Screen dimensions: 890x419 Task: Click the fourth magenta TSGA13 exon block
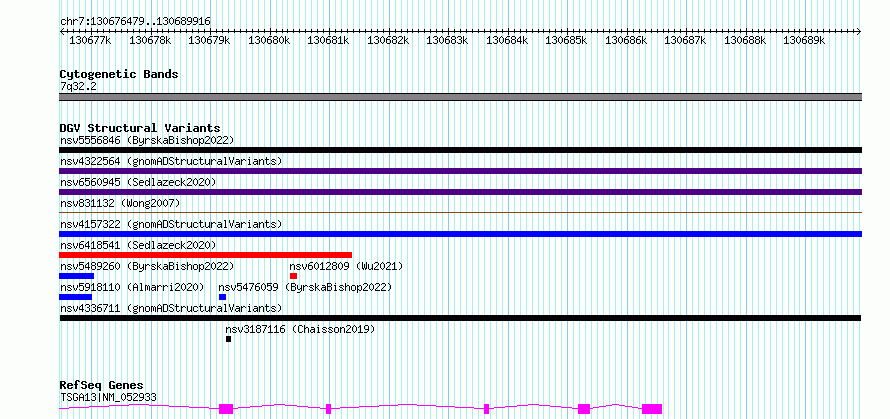click(584, 409)
